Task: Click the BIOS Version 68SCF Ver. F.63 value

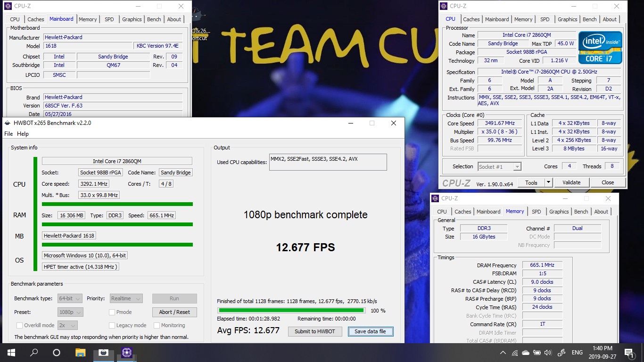Action: pos(113,106)
